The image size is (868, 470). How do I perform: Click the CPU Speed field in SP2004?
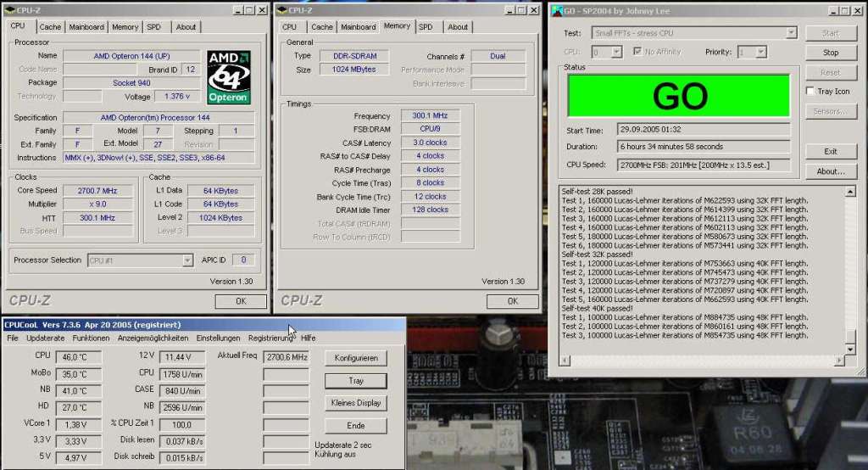(704, 165)
